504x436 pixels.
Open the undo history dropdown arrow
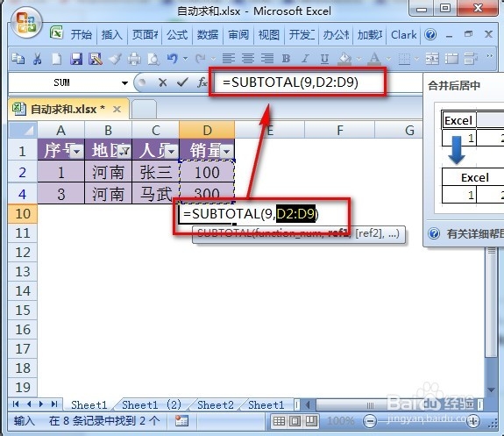click(186, 59)
